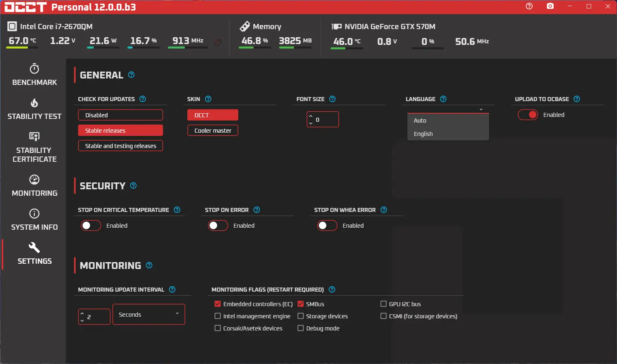617x364 pixels.
Task: Open the Settings tab label
Action: [34, 261]
